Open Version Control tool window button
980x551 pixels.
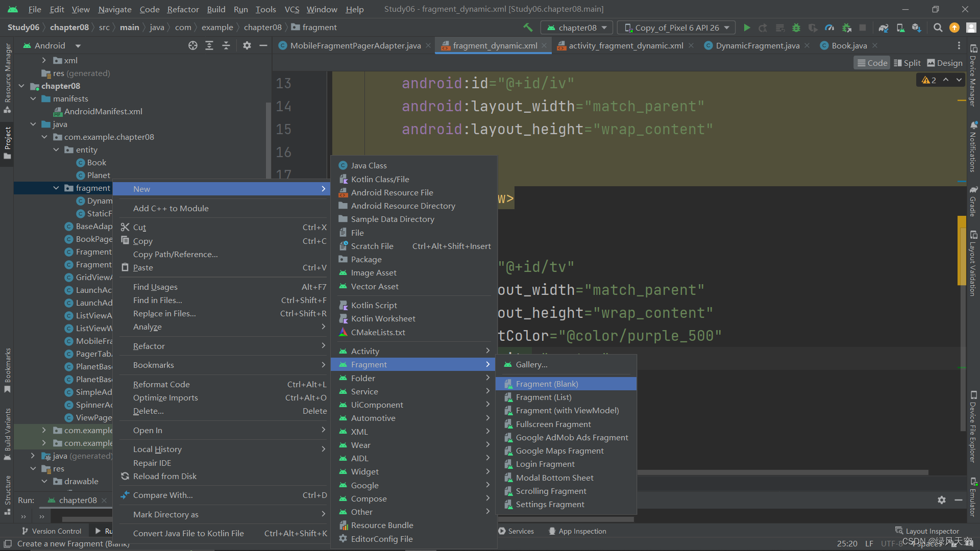(51, 531)
